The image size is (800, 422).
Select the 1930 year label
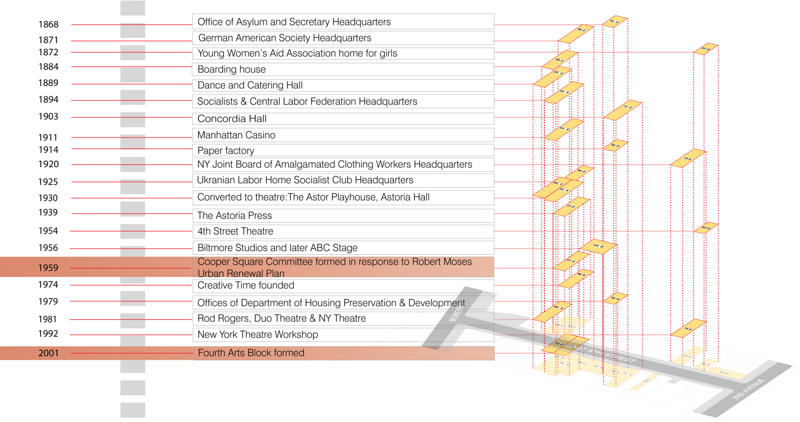[x=48, y=198]
